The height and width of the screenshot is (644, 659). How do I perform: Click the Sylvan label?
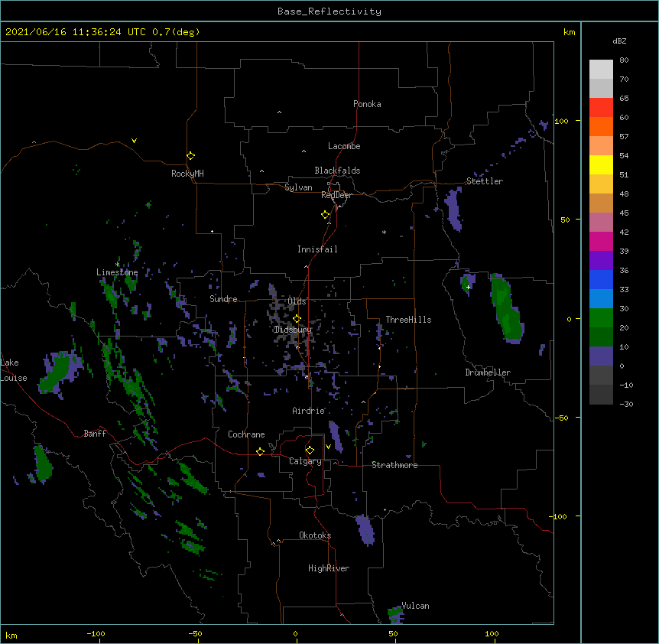[x=298, y=187]
